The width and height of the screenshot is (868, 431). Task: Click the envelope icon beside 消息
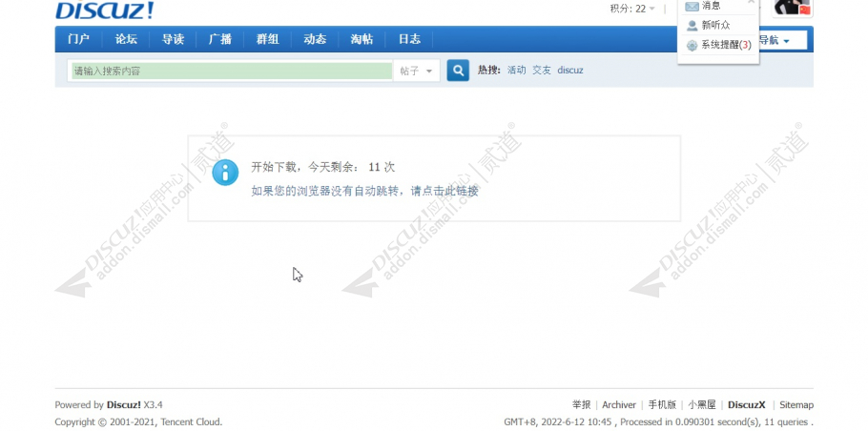click(x=692, y=6)
